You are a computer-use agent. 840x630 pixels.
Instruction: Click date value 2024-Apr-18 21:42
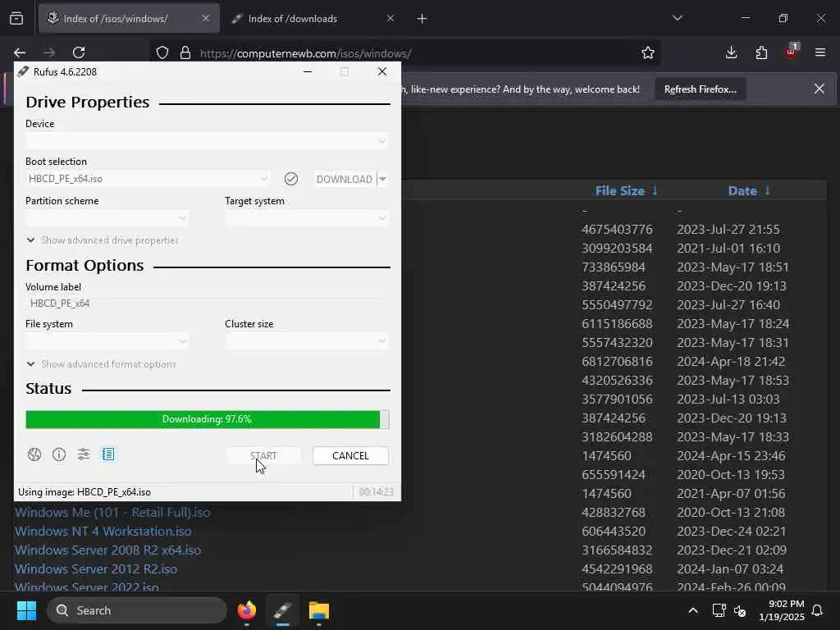pos(731,362)
